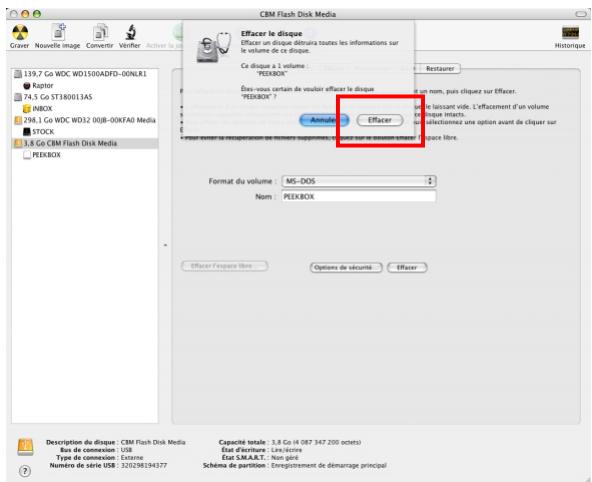
Task: Select 298,1 Go WDC WD32 disk
Action: tap(85, 120)
